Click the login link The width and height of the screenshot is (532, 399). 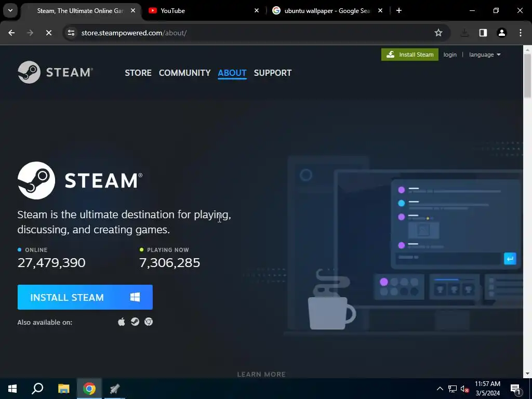coord(450,55)
